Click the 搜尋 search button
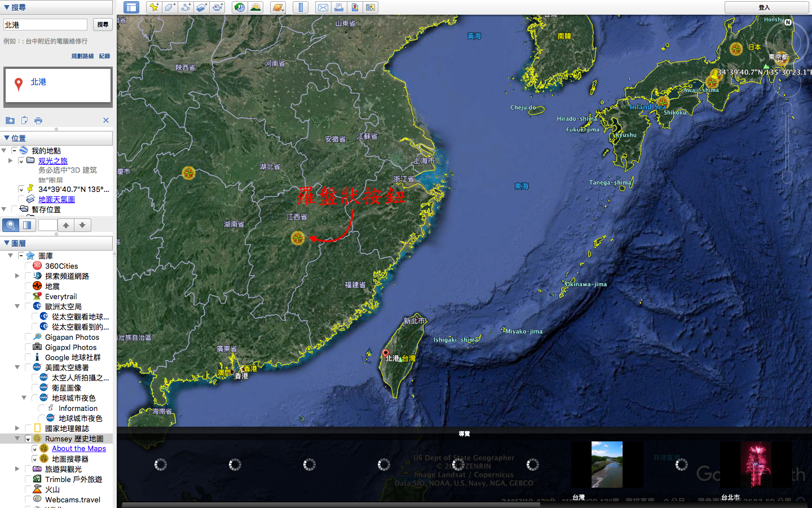 103,25
